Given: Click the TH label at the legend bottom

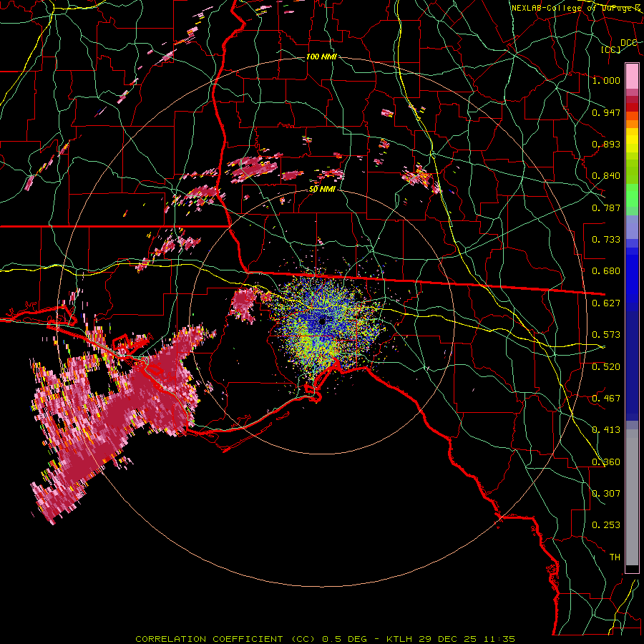Looking at the screenshot, I should [615, 557].
